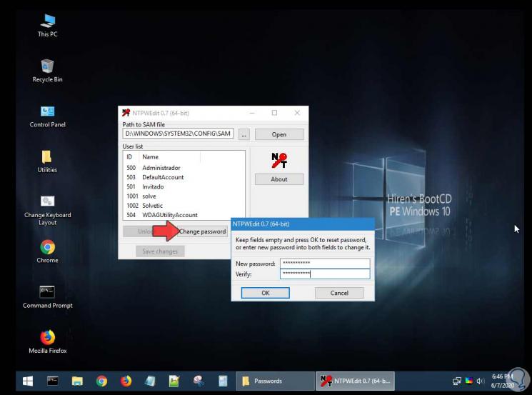532x395 pixels.
Task: Select the DefaultAccount user row
Action: tap(184, 177)
